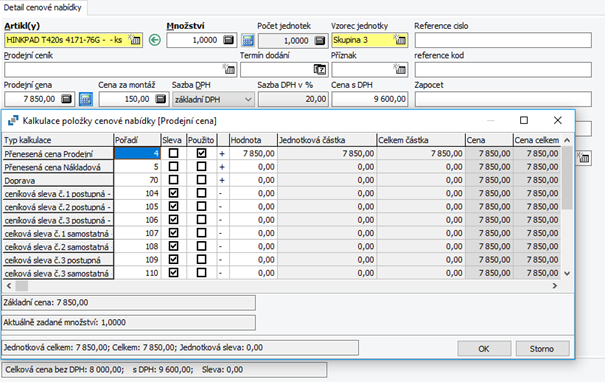Open the calculator button in Množství field
605x382 pixels.
tap(229, 40)
